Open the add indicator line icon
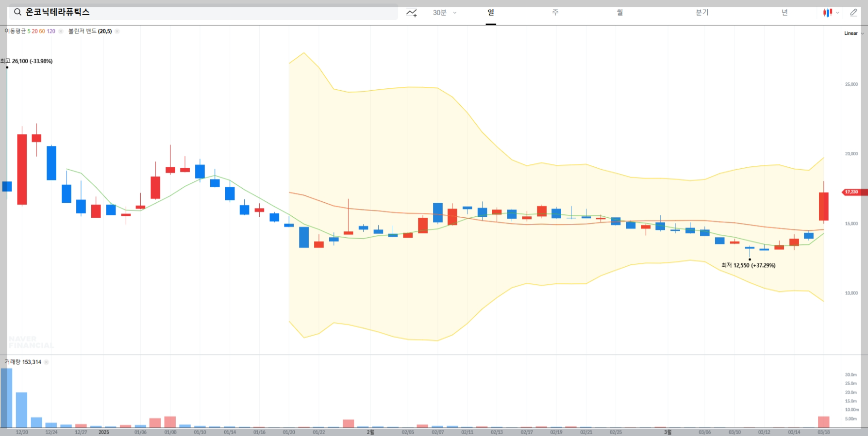 412,13
